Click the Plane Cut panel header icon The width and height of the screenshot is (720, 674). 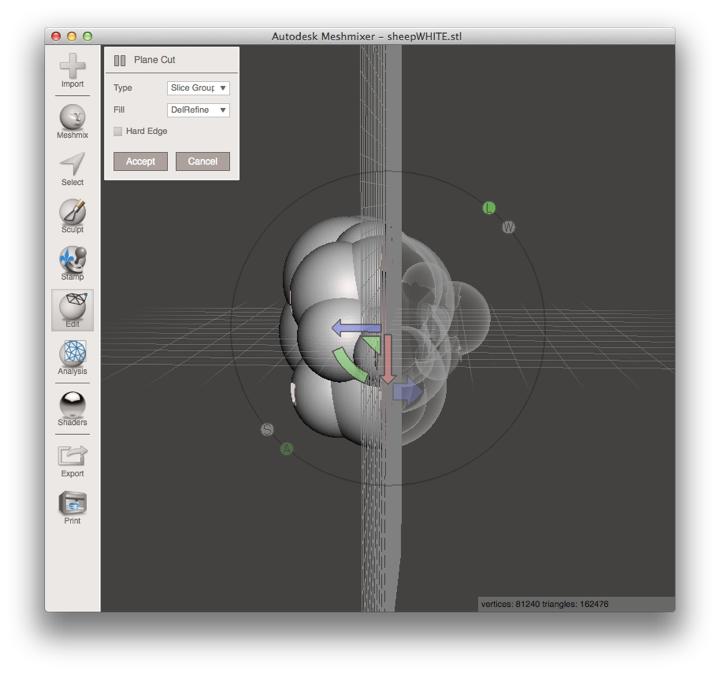[120, 60]
